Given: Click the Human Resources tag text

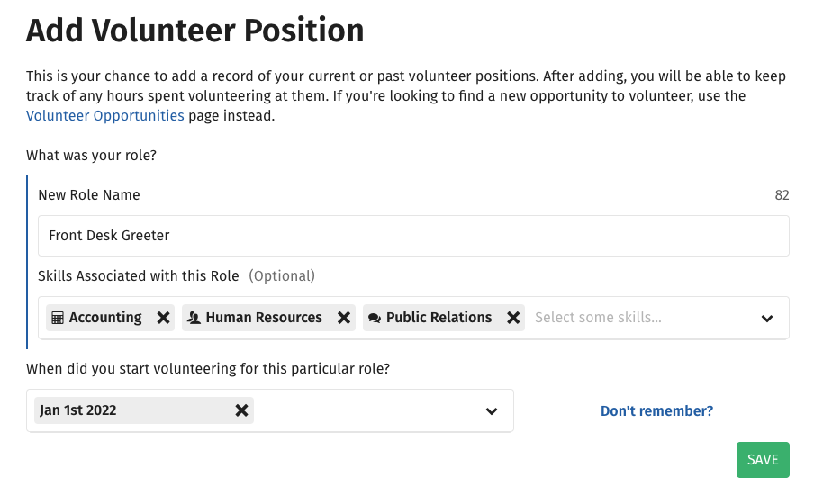Looking at the screenshot, I should point(264,318).
